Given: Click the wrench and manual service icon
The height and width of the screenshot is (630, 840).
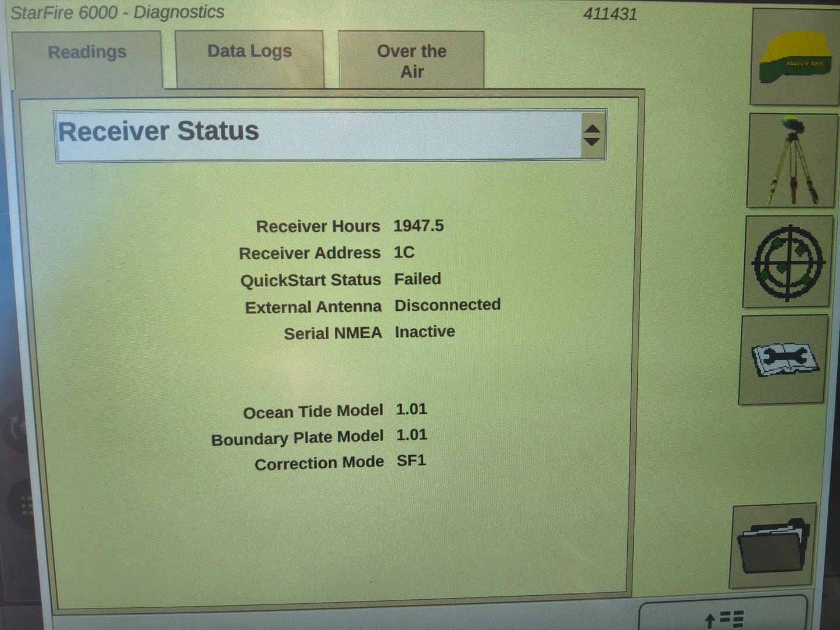Looking at the screenshot, I should (x=785, y=359).
